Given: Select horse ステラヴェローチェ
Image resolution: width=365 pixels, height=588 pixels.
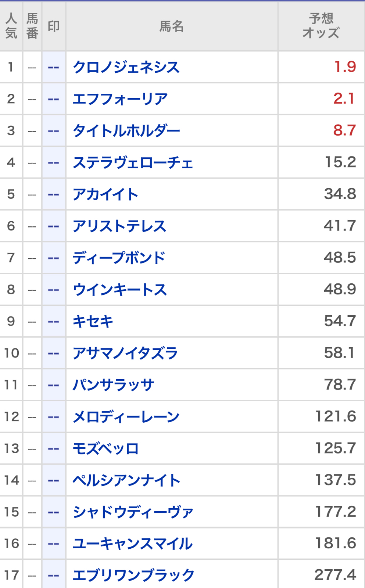Looking at the screenshot, I should point(133,162).
